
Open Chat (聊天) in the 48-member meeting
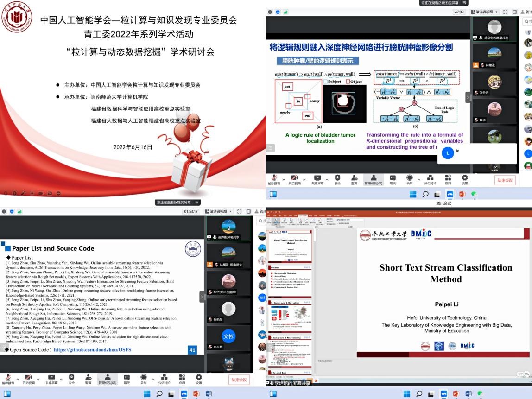pyautogui.click(x=393, y=179)
